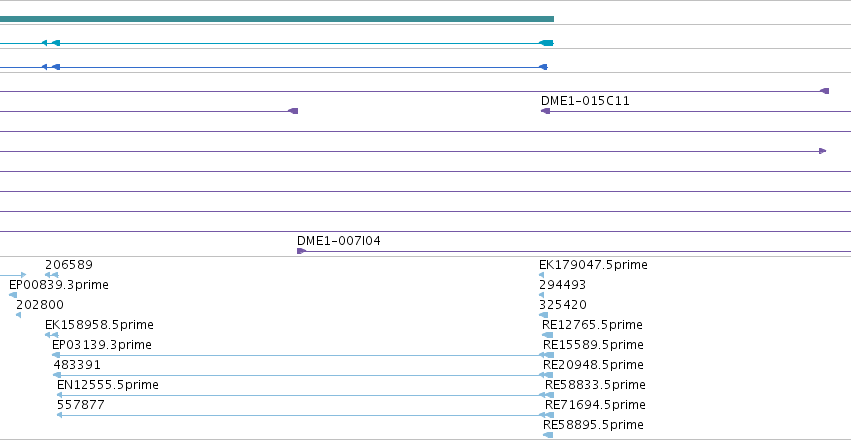
Task: Click the RE20948.5prime label
Action: (593, 365)
